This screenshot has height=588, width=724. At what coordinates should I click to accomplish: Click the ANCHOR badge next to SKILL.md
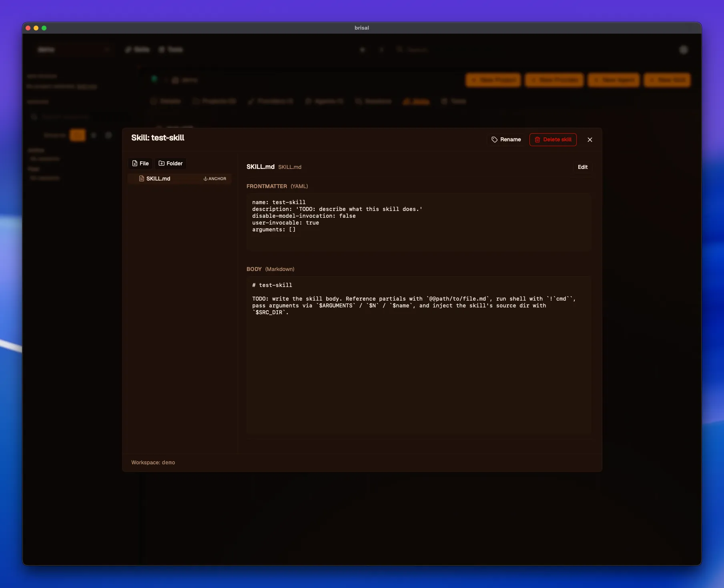(x=215, y=179)
